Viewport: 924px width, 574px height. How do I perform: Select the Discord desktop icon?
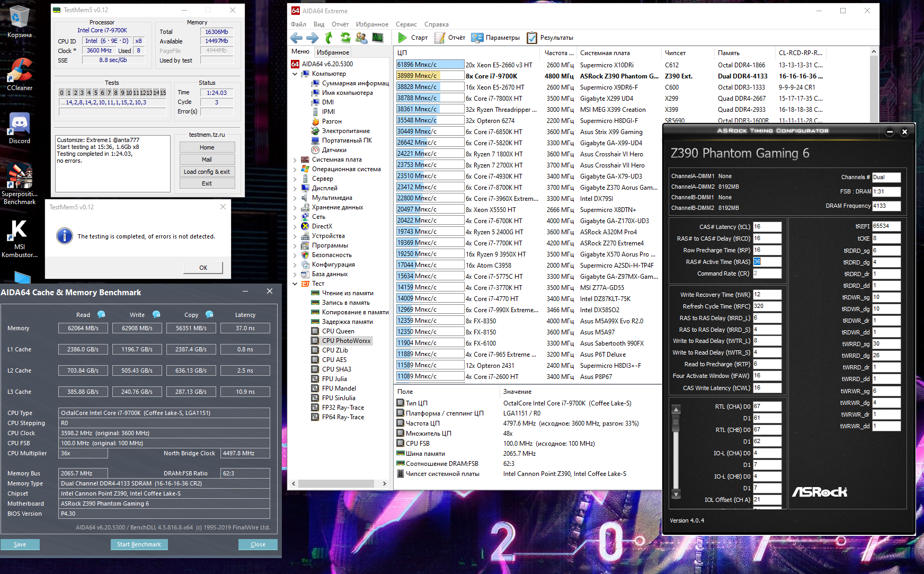pyautogui.click(x=20, y=128)
